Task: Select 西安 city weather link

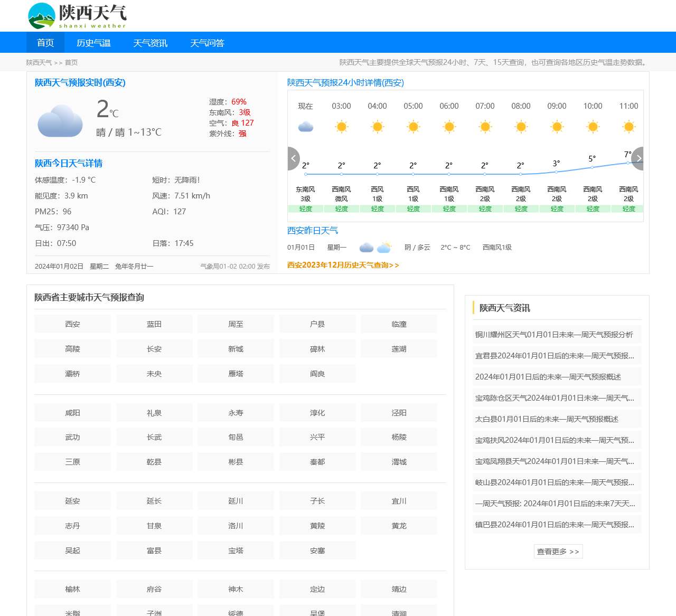Action: [x=72, y=324]
